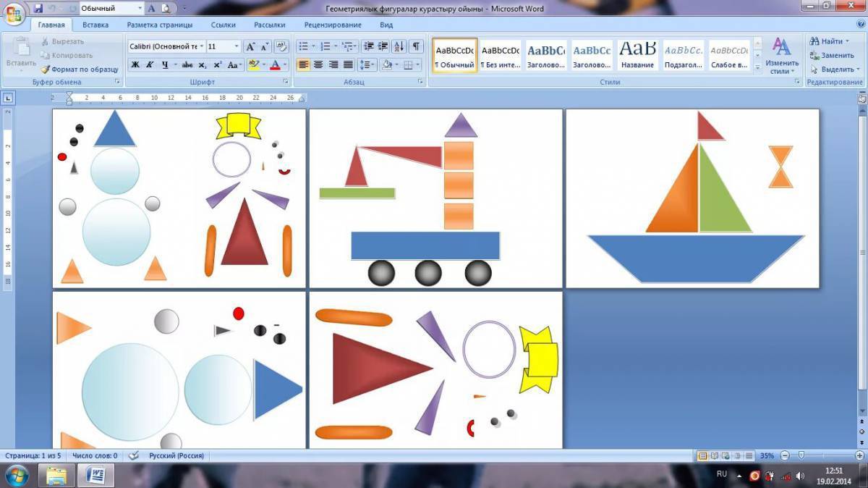
Task: Toggle strikethrough text formatting
Action: click(187, 64)
